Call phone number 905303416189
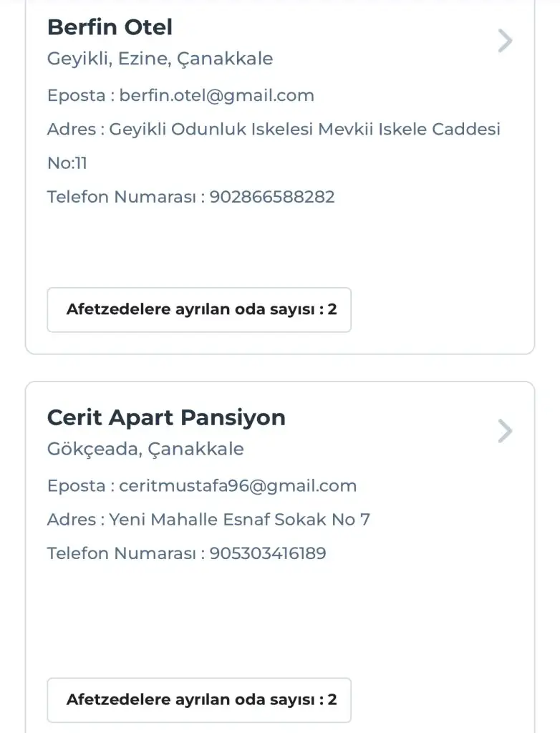This screenshot has width=560, height=733. click(268, 553)
